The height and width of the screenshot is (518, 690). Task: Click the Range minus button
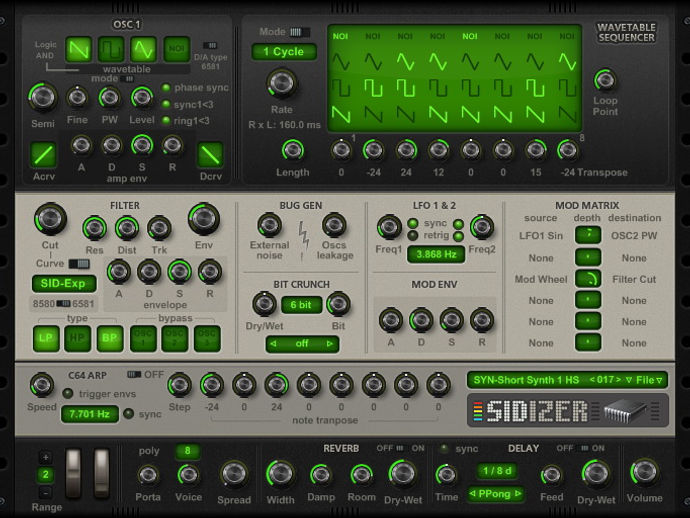point(45,492)
